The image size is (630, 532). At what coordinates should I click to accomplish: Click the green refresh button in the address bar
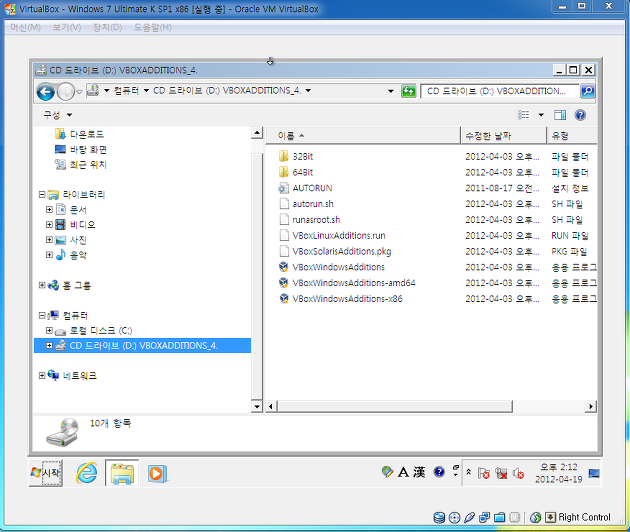pyautogui.click(x=409, y=91)
